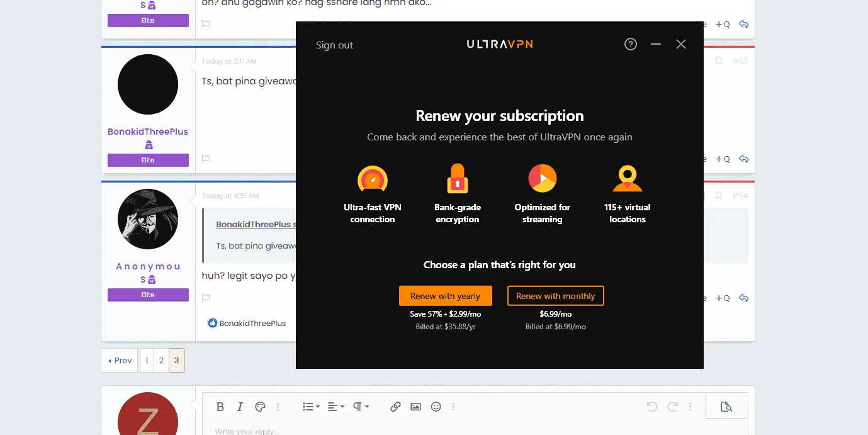Toggle italic formatting in reply editor
Viewport: 868px width, 435px height.
[240, 407]
